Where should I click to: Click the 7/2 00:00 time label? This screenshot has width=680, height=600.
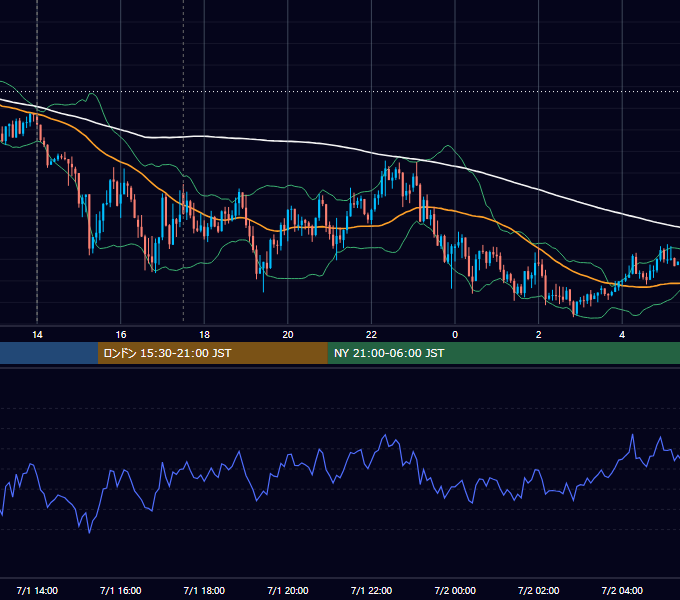tap(455, 590)
